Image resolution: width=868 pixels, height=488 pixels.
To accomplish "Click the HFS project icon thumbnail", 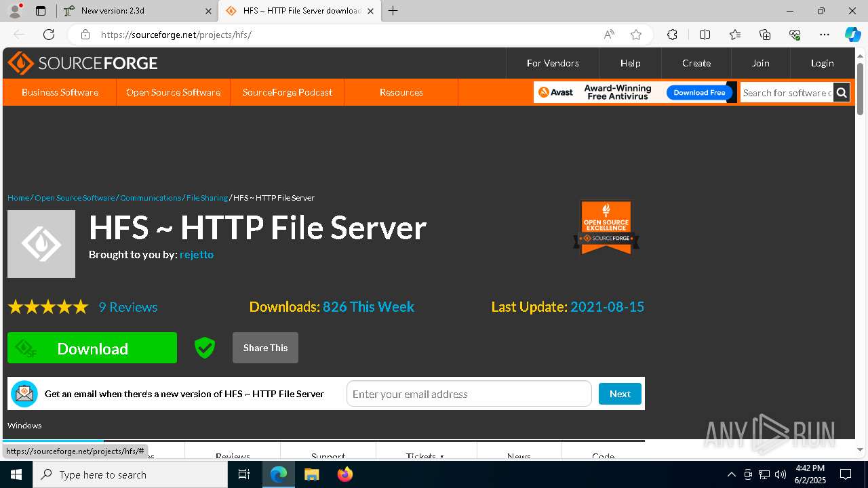I will pyautogui.click(x=41, y=244).
